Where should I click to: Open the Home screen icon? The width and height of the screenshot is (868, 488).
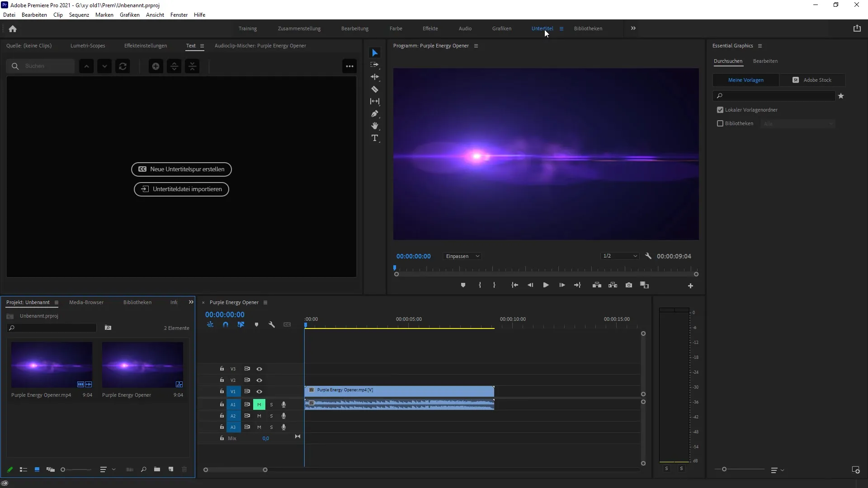pos(13,29)
